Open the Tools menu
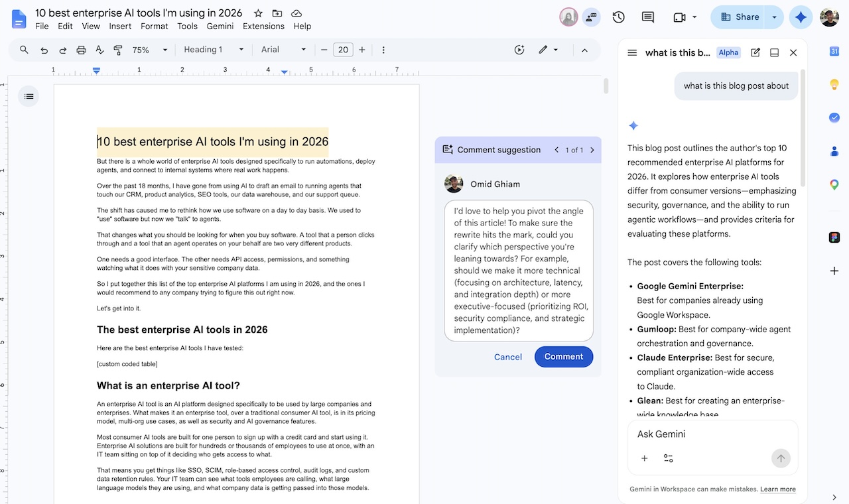Image resolution: width=849 pixels, height=504 pixels. (x=187, y=26)
